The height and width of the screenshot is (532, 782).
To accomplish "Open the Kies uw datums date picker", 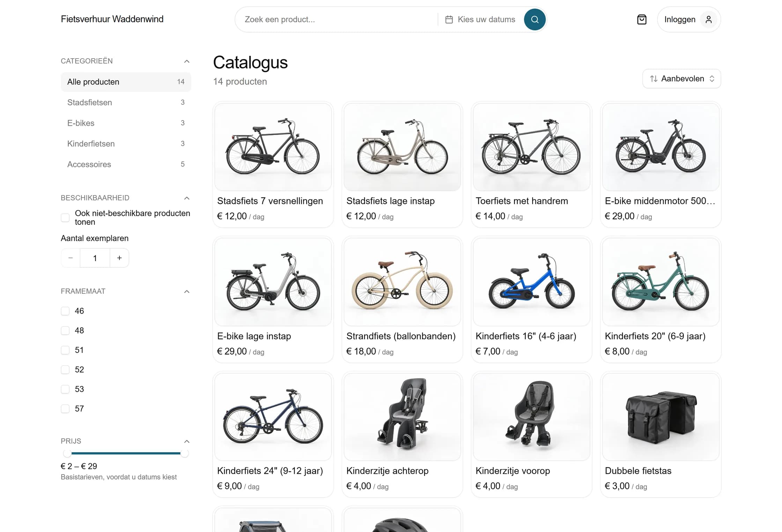I will point(480,20).
